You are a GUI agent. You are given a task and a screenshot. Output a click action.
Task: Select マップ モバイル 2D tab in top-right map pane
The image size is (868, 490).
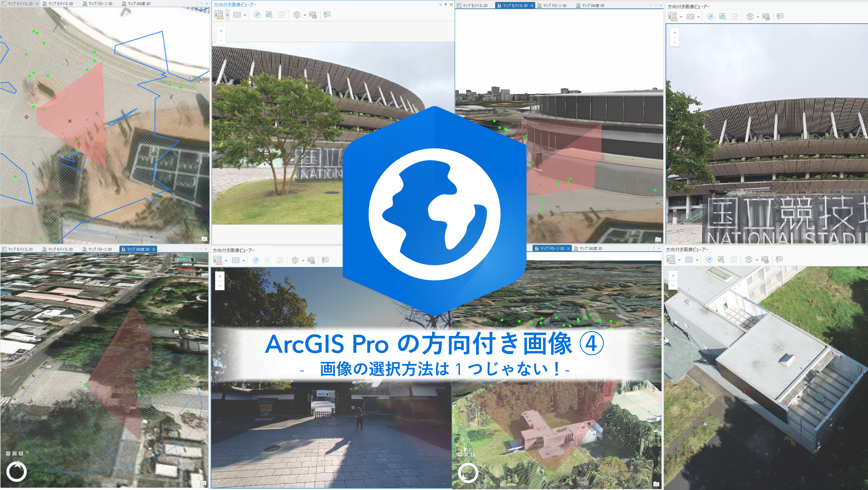pyautogui.click(x=475, y=6)
